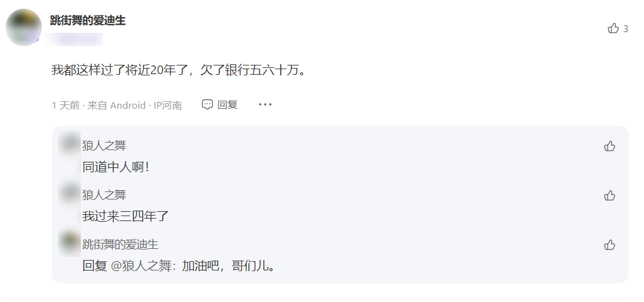
Task: Click the speech bubble reply icon
Action: (207, 104)
